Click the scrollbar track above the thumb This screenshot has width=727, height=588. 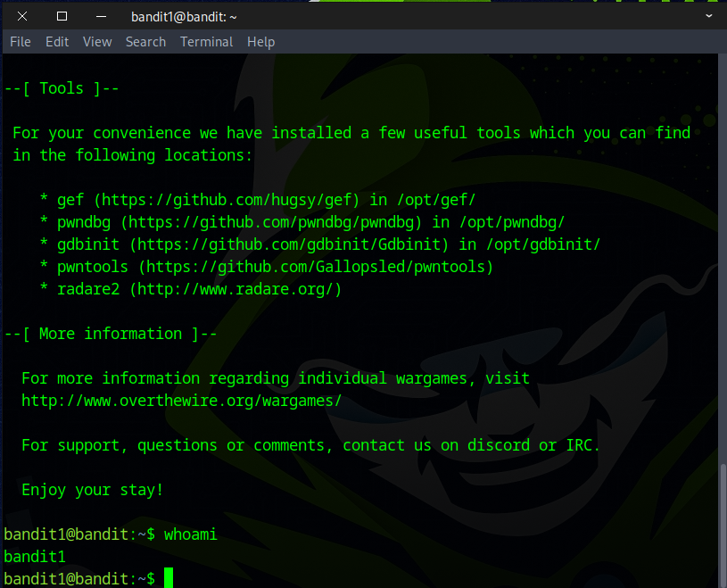(x=722, y=268)
